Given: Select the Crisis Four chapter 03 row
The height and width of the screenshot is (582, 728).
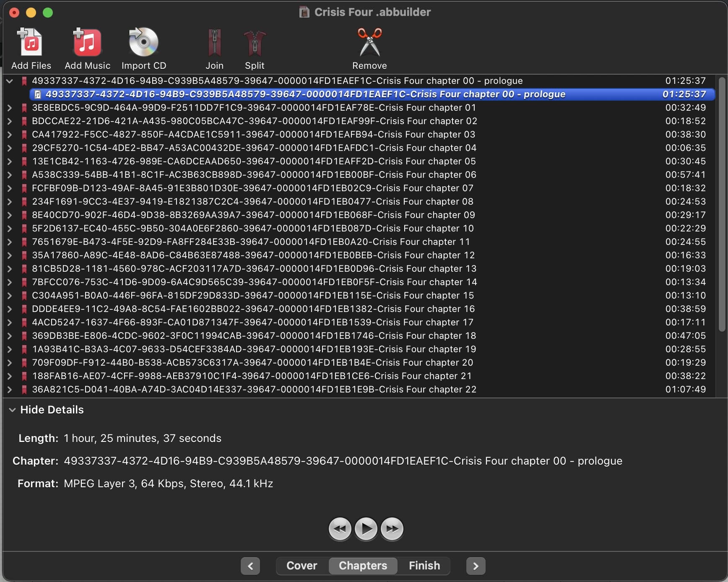Looking at the screenshot, I should pos(359,135).
